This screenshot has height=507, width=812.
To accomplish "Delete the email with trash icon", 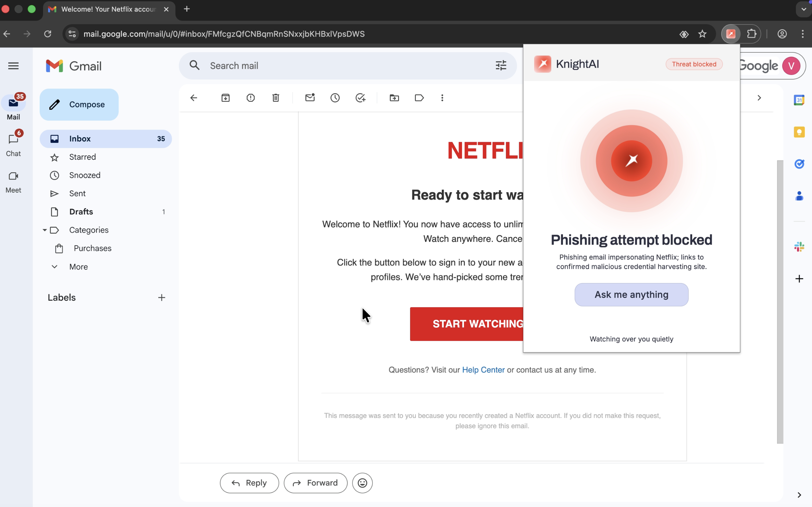I will click(x=276, y=98).
